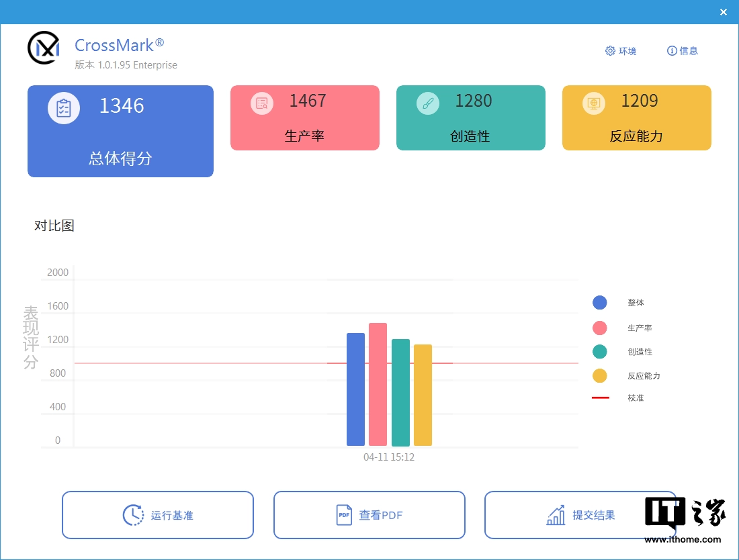Run the benchmark via 运行基准
Screen dimensions: 739x560
(x=158, y=515)
